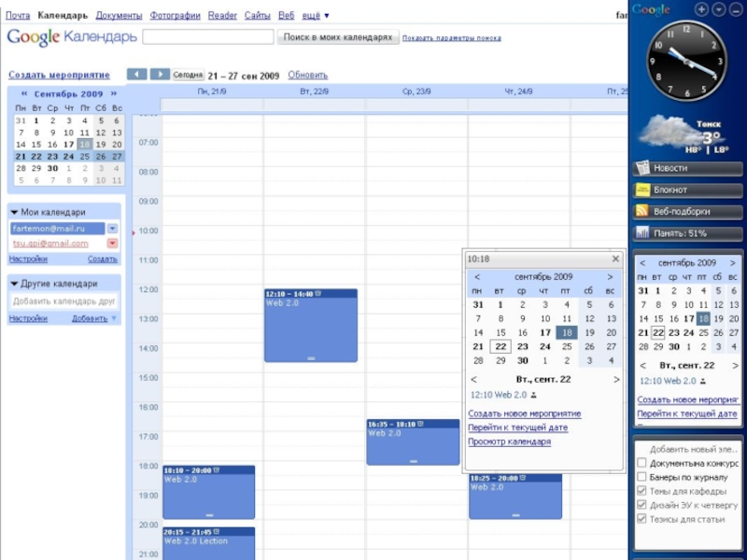The image size is (747, 560).
Task: Open the sidebar menu dropdown arrow icon
Action: [x=718, y=9]
